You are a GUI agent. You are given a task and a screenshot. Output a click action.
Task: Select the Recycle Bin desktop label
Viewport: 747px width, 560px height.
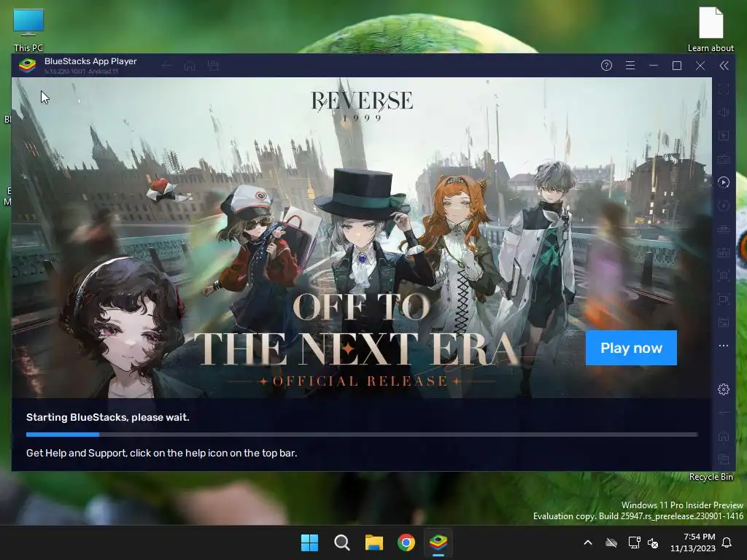click(x=711, y=477)
